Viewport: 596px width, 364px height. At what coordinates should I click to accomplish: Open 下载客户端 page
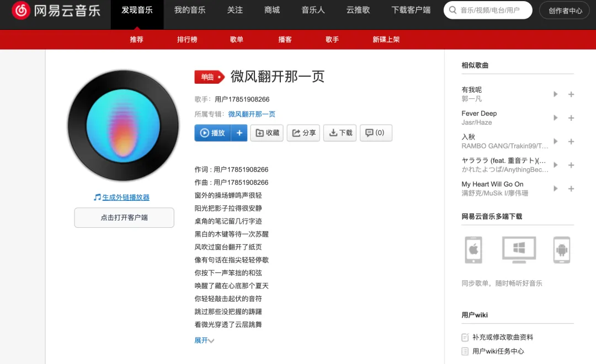(x=411, y=10)
